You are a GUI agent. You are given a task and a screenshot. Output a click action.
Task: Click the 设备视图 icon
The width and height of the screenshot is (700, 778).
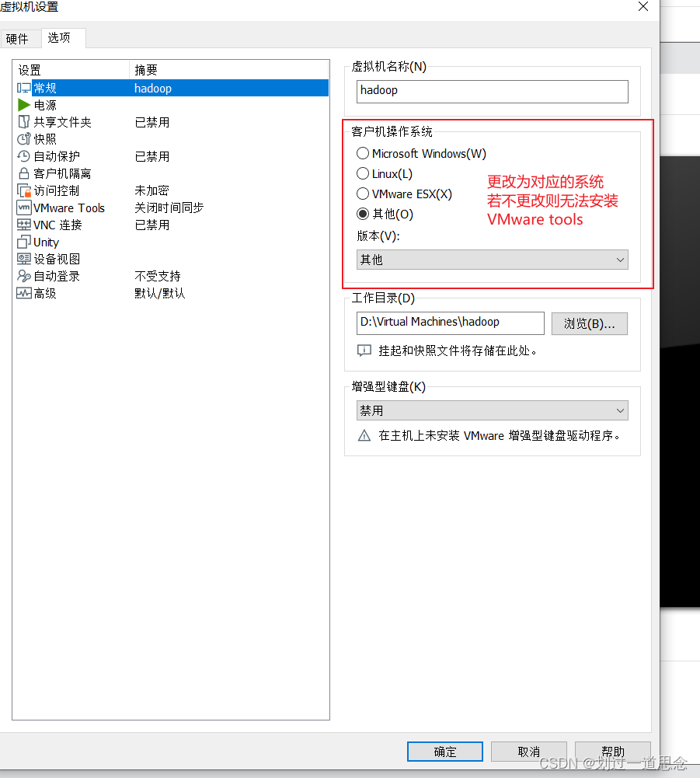(x=24, y=259)
